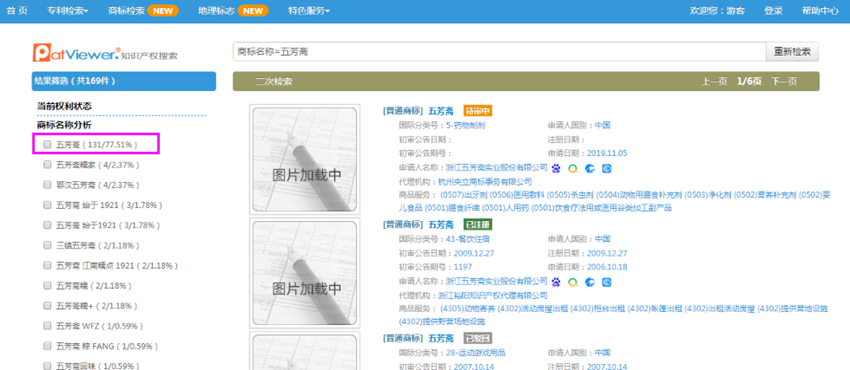The height and width of the screenshot is (370, 850).
Task: Click the second result's loading thumbnail image
Action: (x=304, y=273)
